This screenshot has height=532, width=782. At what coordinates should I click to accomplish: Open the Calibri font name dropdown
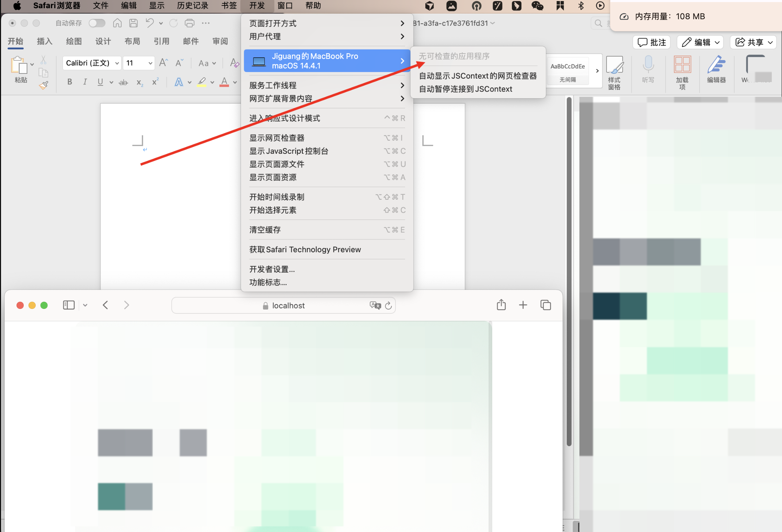point(117,63)
